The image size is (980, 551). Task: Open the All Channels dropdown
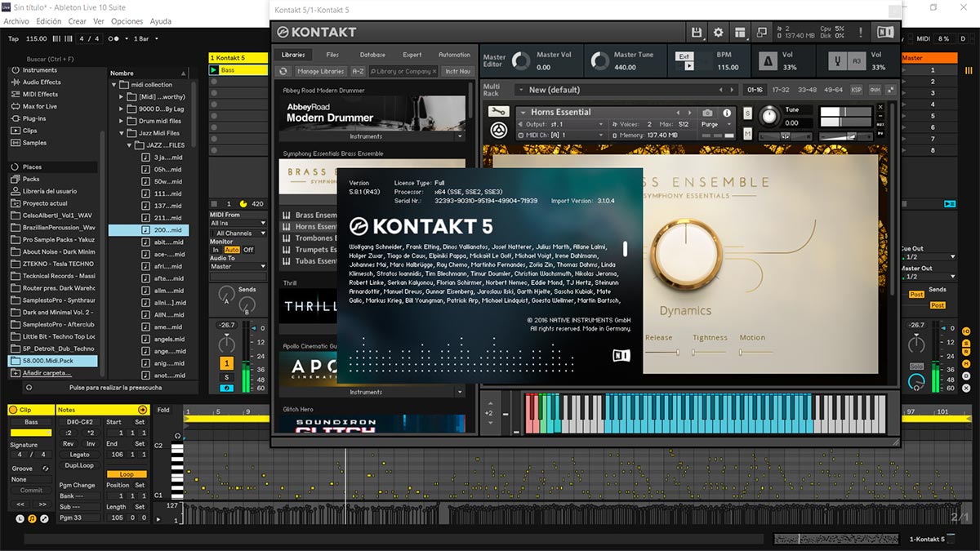[238, 233]
